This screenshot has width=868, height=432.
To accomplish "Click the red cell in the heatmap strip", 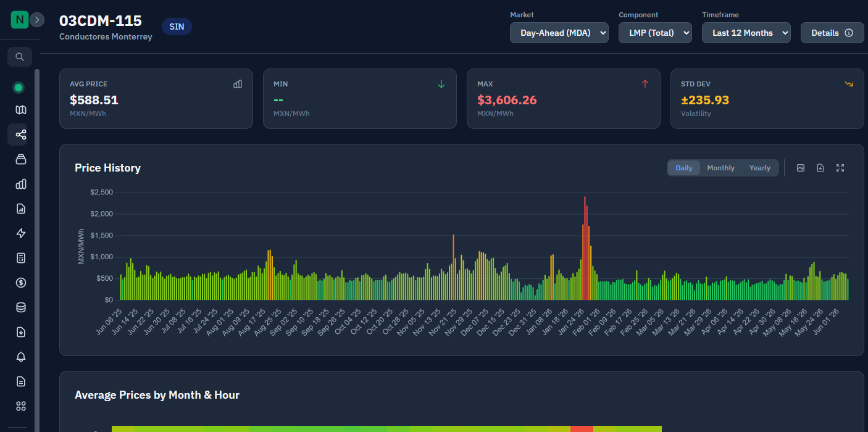I will point(582,428).
